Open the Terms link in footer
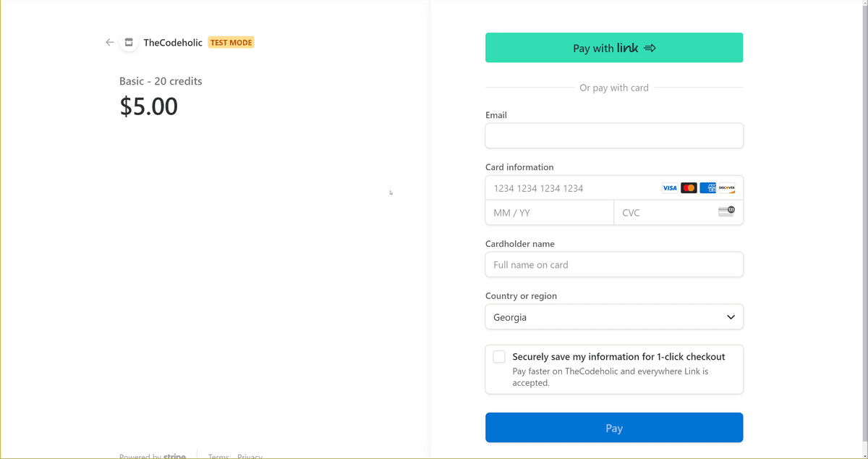868x459 pixels. [x=218, y=456]
